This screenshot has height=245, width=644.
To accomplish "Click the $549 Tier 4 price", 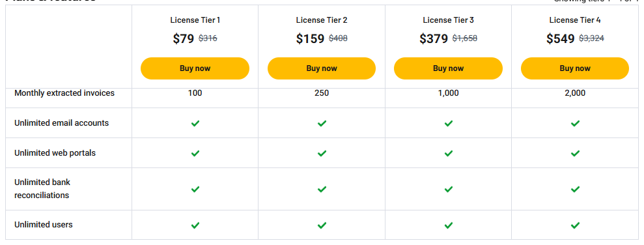I will coord(560,38).
